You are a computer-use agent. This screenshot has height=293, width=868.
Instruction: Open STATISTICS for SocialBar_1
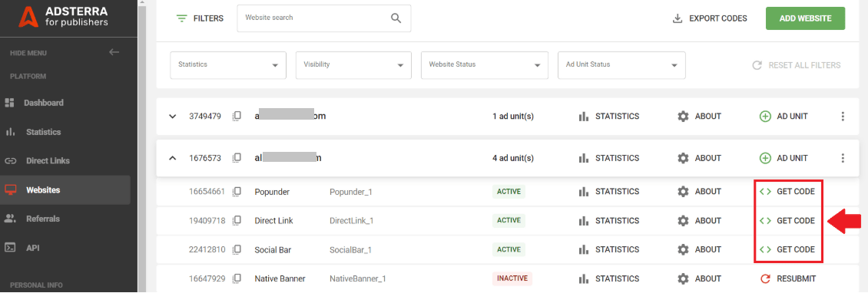(608, 250)
